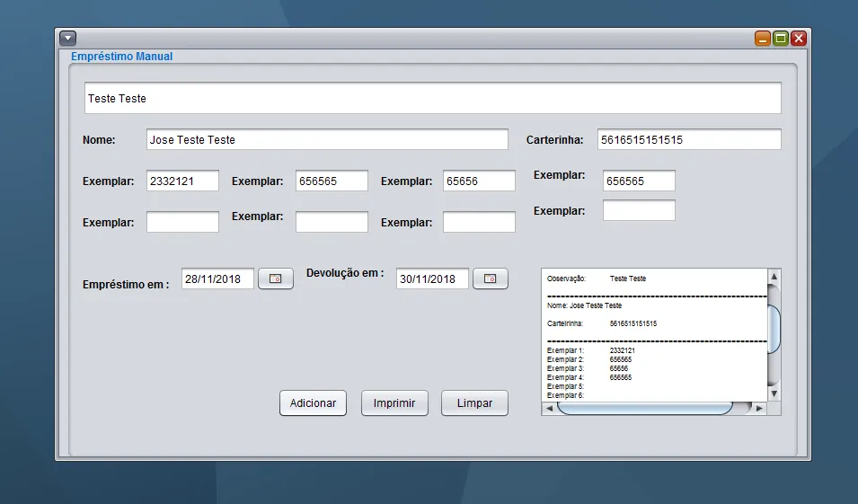
Task: Open the Empréstimo em calendar picker
Action: pos(276,279)
